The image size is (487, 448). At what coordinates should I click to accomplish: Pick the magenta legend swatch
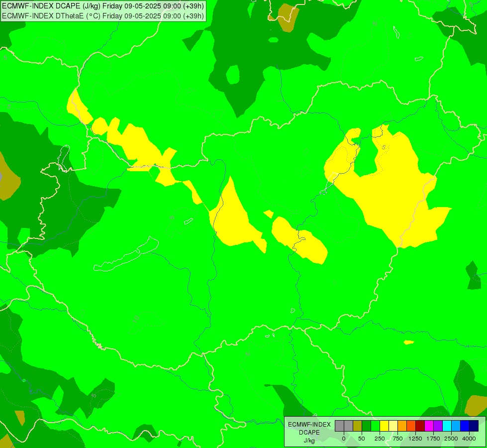coord(429,426)
